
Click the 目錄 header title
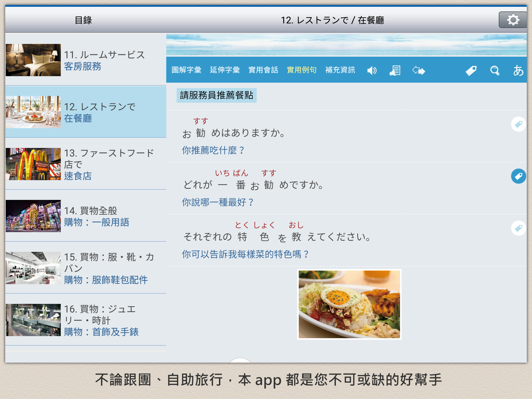[83, 20]
